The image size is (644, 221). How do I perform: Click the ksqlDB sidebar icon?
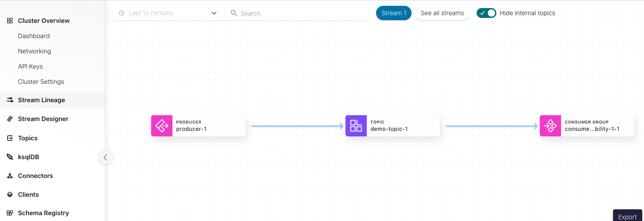point(10,157)
